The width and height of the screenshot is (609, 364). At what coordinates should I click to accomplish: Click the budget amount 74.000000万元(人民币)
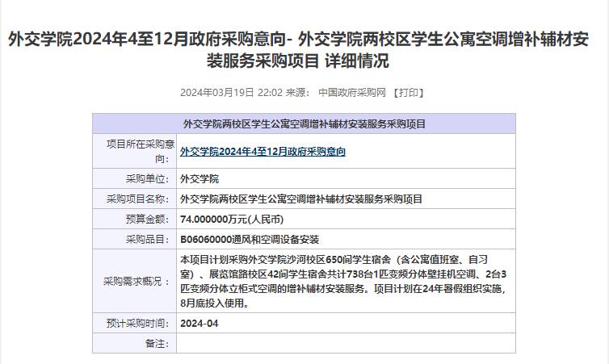tap(232, 219)
